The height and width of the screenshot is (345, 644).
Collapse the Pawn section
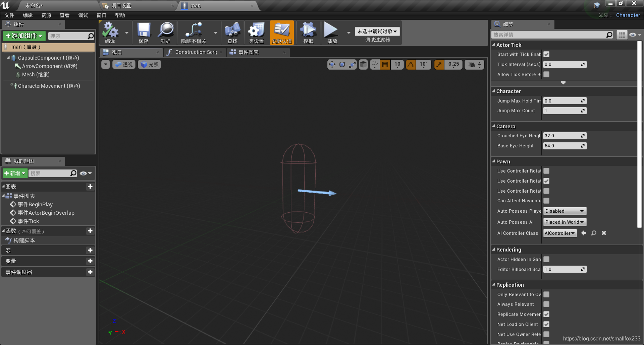pyautogui.click(x=493, y=161)
